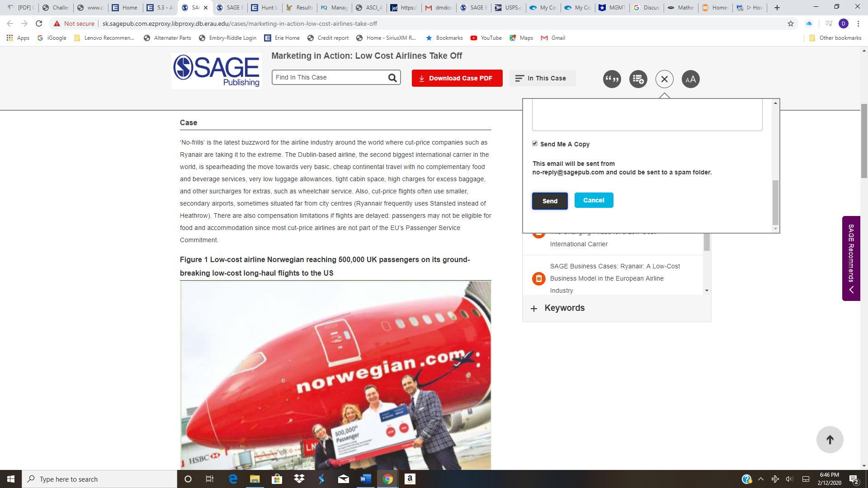Reload the current page
The height and width of the screenshot is (488, 868).
[39, 23]
